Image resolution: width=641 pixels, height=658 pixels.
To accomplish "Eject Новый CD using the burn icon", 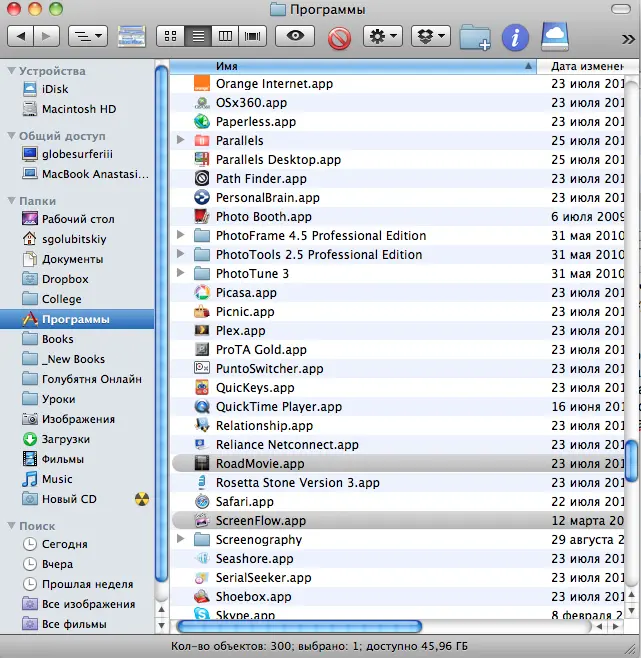I will [x=142, y=499].
